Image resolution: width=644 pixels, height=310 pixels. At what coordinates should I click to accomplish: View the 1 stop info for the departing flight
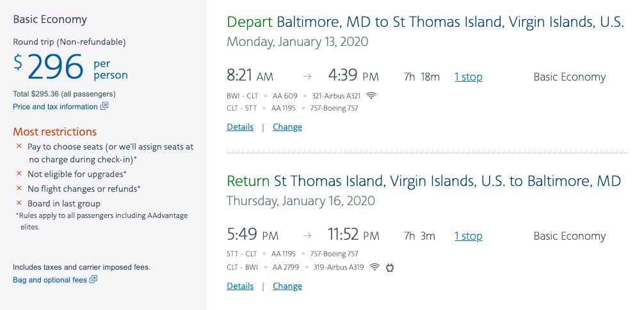pyautogui.click(x=469, y=77)
